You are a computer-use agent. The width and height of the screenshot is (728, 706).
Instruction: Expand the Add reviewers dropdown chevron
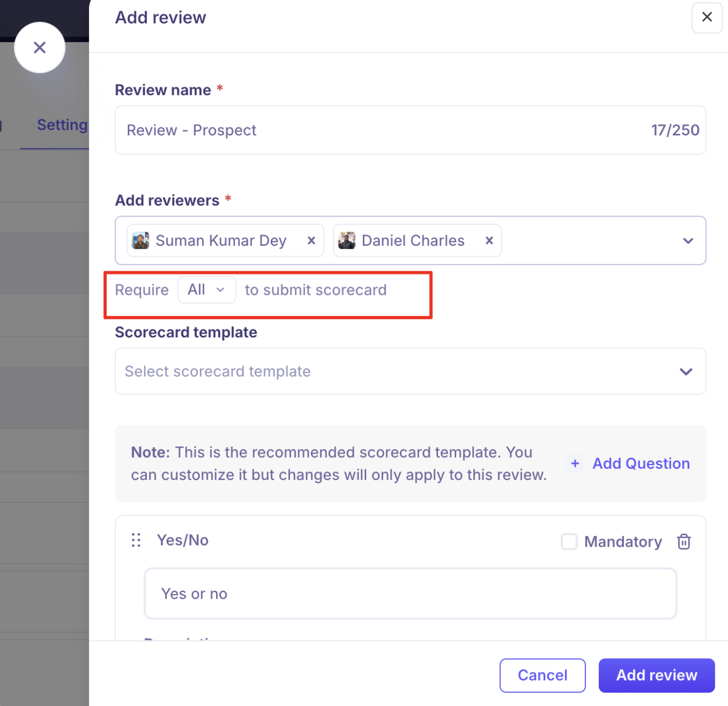[x=688, y=241]
